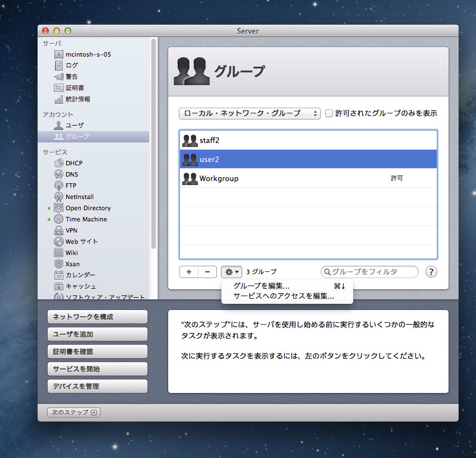The width and height of the screenshot is (476, 458).
Task: Enable 許可されたグループのみを表示 checkbox
Action: point(329,113)
